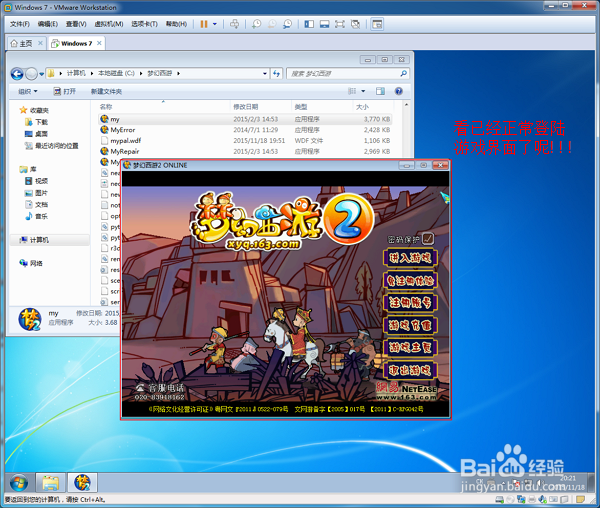Click the 注册账号 game button
Image resolution: width=600 pixels, height=508 pixels.
[410, 303]
